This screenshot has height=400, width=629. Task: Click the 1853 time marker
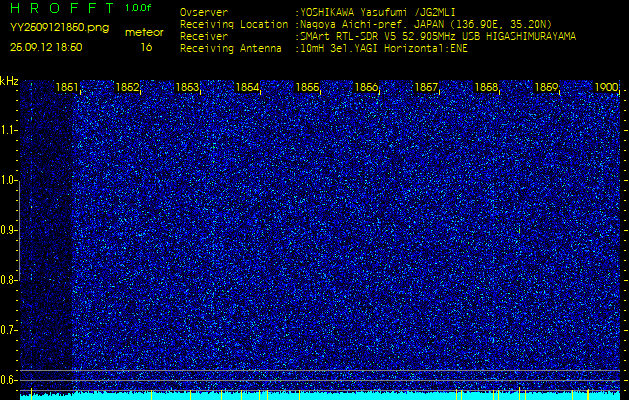point(187,87)
